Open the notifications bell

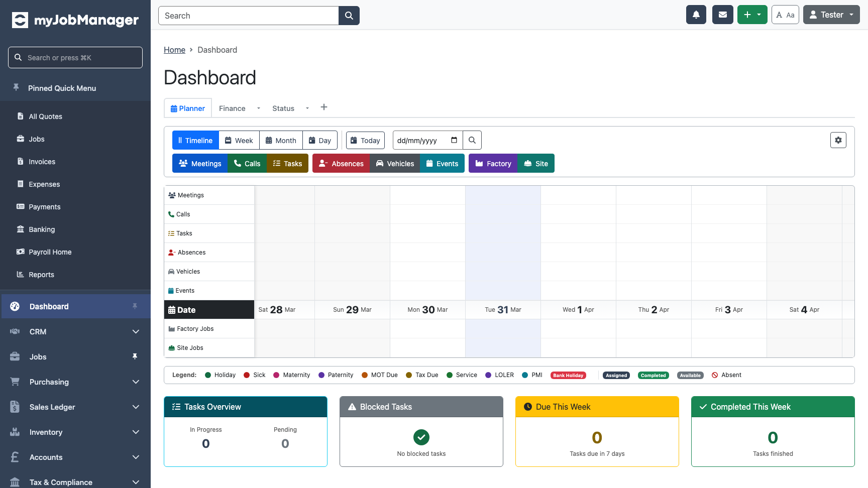click(696, 15)
